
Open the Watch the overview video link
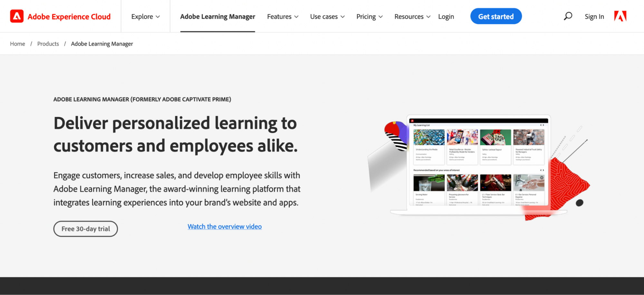(x=225, y=226)
